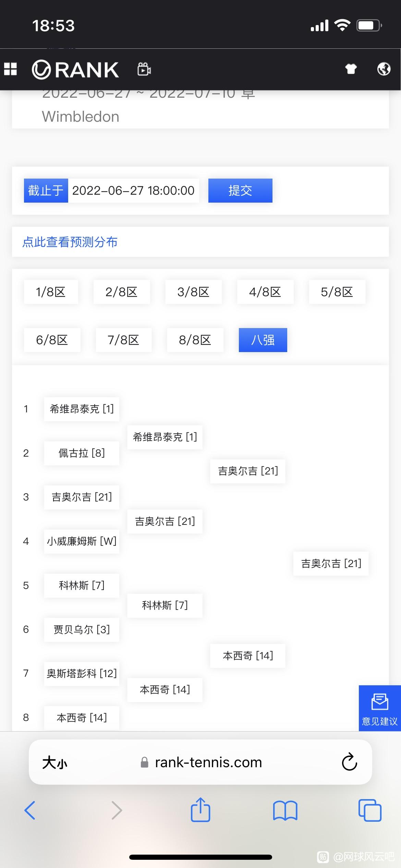This screenshot has height=868, width=401.
Task: Tap the 大小 text size control
Action: pos(55,763)
